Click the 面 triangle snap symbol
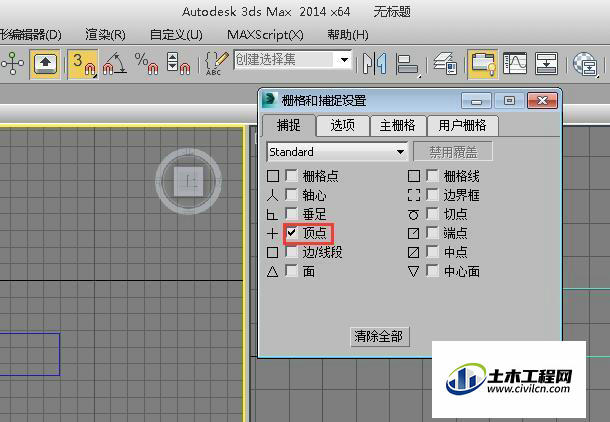This screenshot has width=610, height=422. 272,271
